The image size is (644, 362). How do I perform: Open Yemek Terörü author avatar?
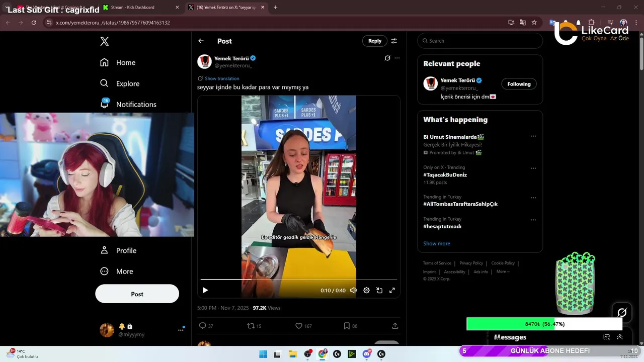(204, 61)
